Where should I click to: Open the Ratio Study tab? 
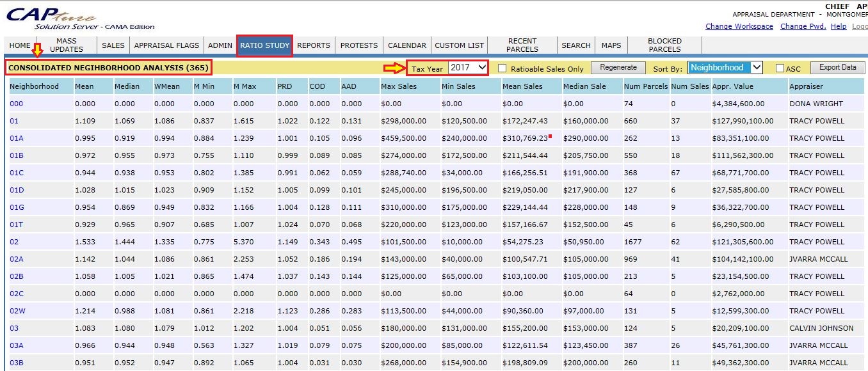(264, 45)
